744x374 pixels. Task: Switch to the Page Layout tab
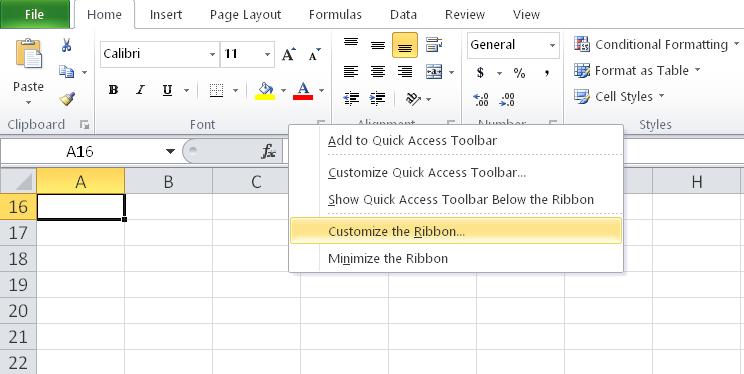(x=245, y=15)
